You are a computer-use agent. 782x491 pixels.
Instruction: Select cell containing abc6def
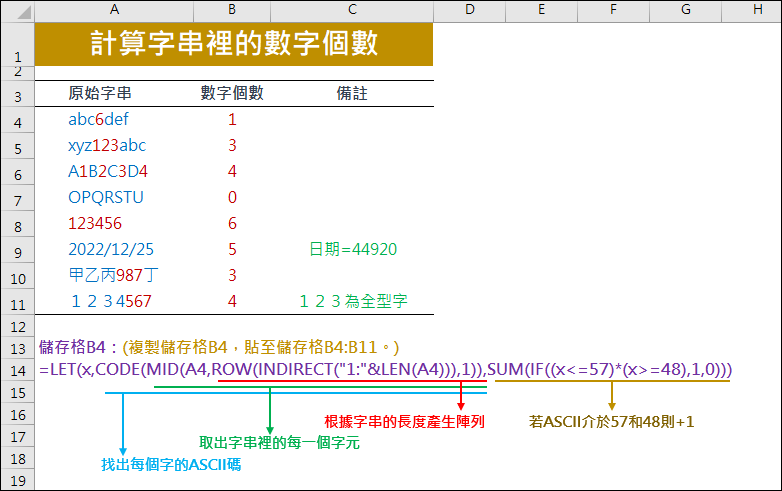(114, 120)
